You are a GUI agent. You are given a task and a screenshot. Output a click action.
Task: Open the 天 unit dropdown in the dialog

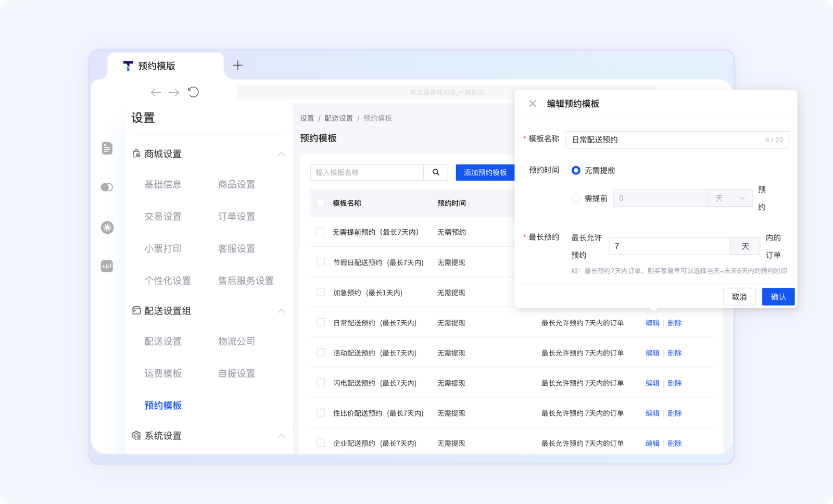[730, 198]
